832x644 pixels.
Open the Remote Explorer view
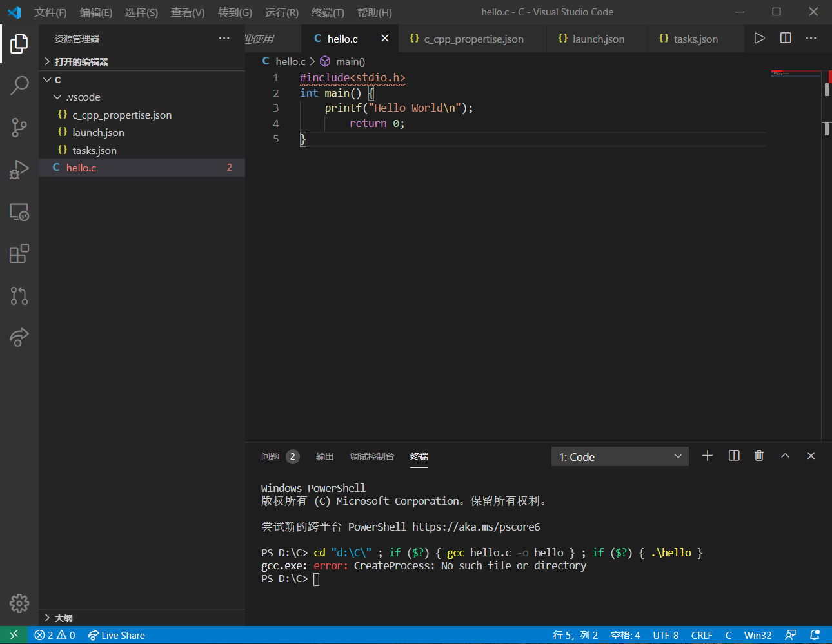click(19, 212)
